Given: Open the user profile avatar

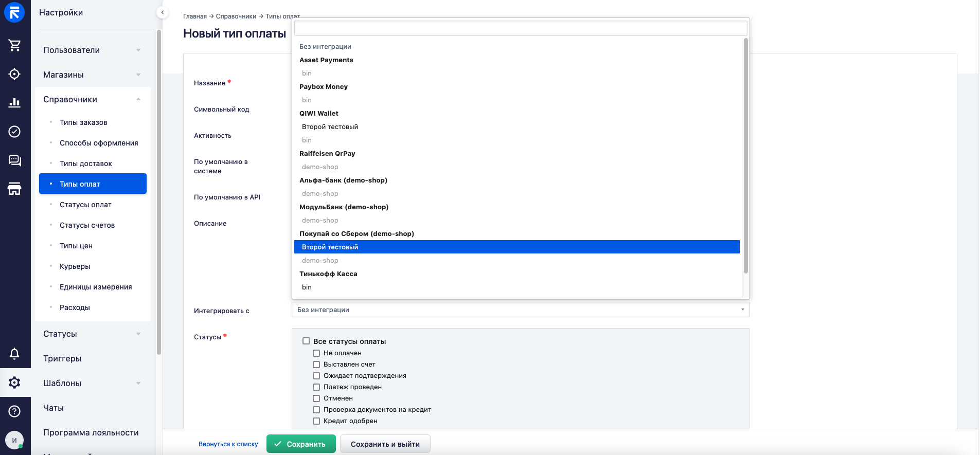Looking at the screenshot, I should click(14, 440).
